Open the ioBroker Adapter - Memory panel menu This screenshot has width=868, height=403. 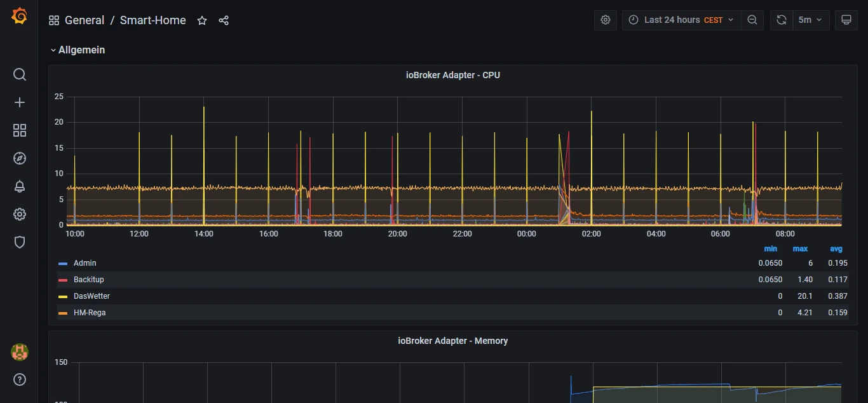(x=453, y=341)
